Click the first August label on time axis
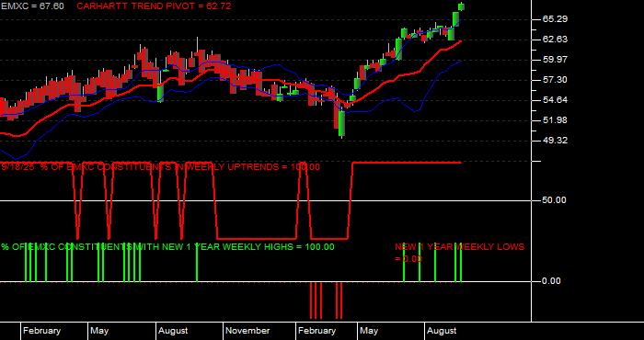Screen dimensions: 644x340 tap(173, 331)
